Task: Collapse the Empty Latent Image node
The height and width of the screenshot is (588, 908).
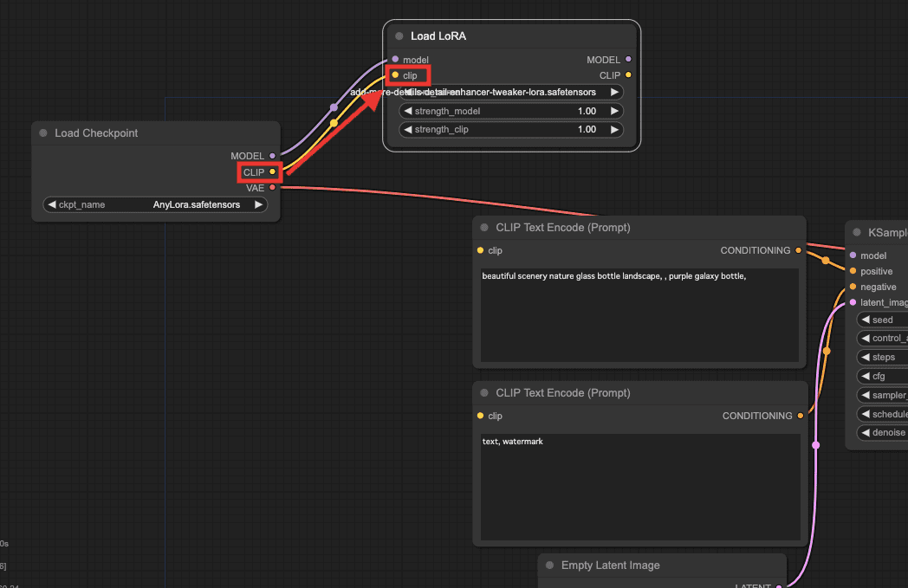Action: point(550,565)
